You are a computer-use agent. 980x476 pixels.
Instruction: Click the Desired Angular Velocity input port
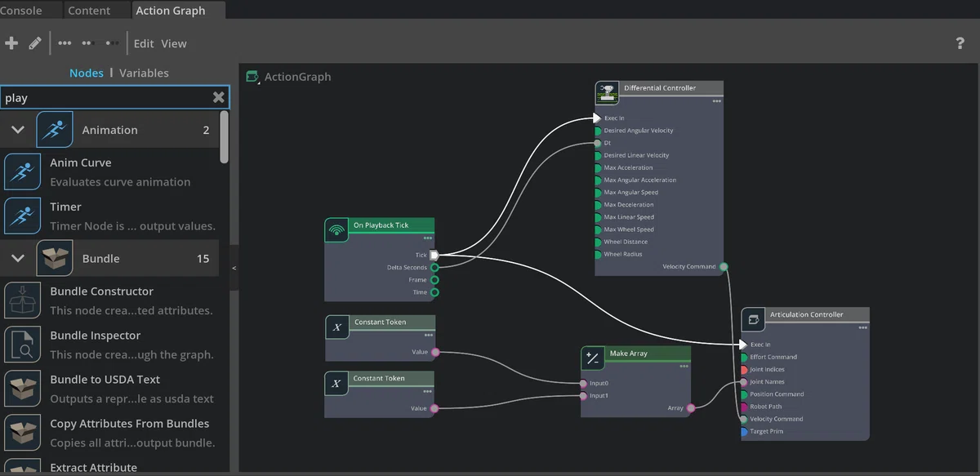click(x=598, y=131)
